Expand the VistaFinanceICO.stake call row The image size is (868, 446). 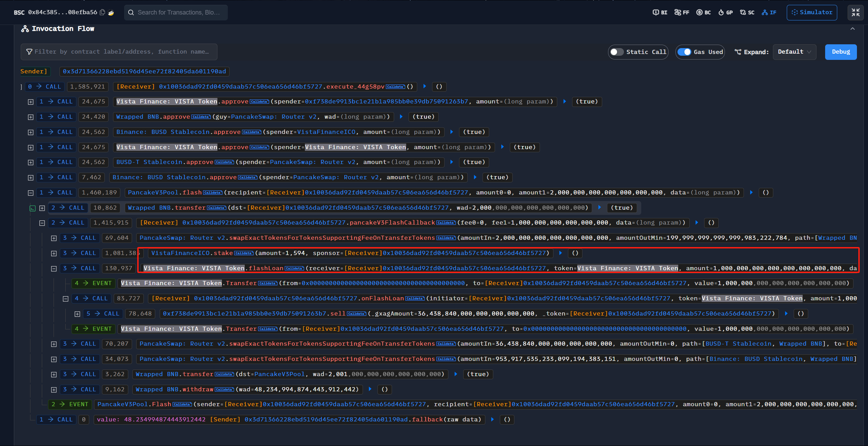click(x=54, y=254)
